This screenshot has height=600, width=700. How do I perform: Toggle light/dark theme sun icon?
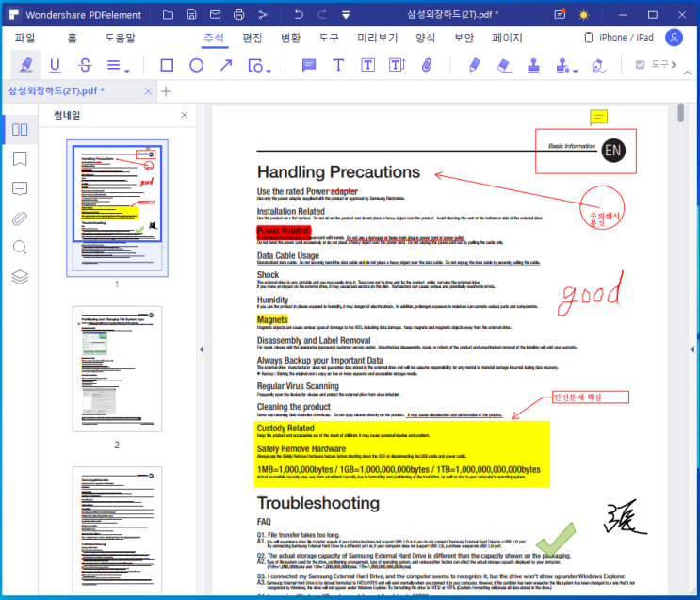tap(583, 15)
